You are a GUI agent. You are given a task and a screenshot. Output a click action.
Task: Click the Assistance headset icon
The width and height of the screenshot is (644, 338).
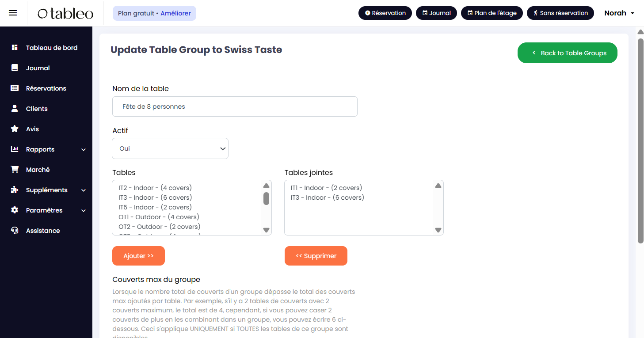[15, 231]
